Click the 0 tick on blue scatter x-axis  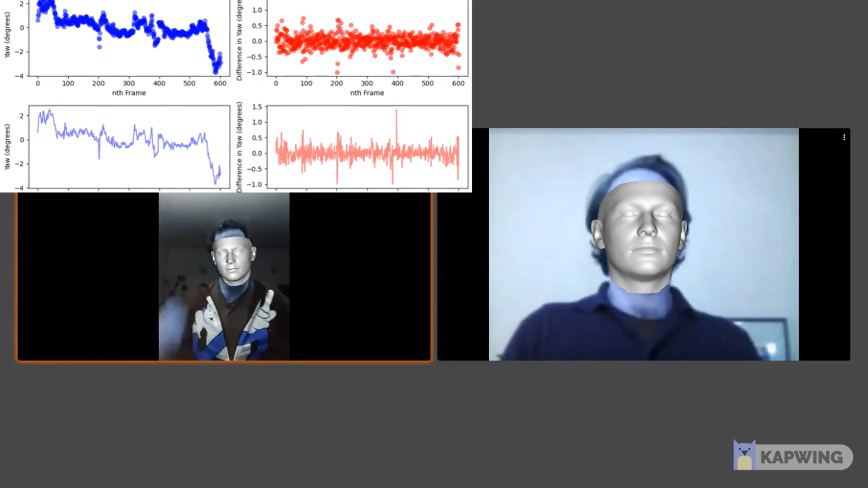pos(38,83)
